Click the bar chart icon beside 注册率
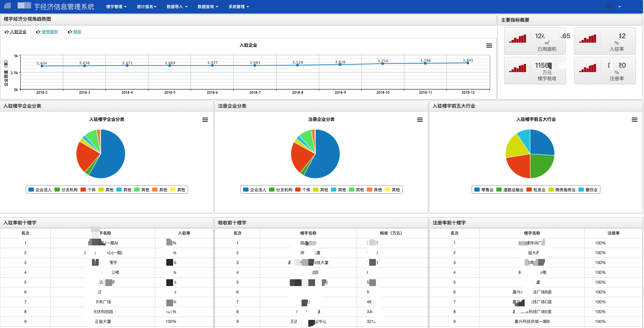Image resolution: width=644 pixels, height=328 pixels. click(588, 68)
